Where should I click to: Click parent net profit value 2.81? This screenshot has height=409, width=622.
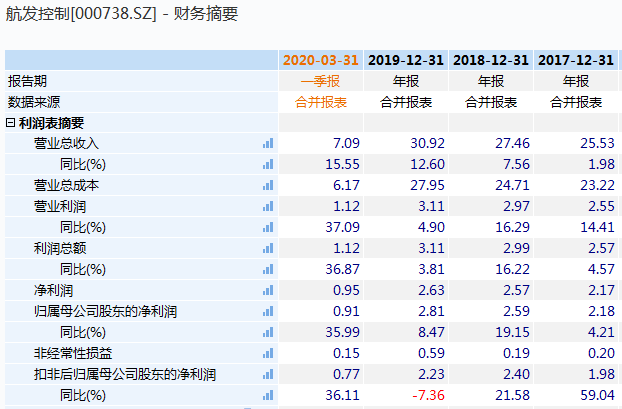pos(432,311)
